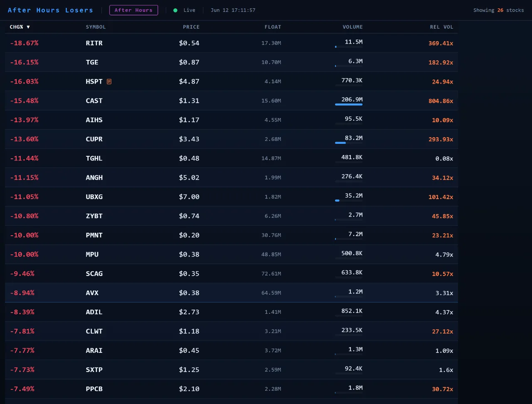532x404 pixels.
Task: Sort by the FLOAT column header
Action: tap(273, 27)
